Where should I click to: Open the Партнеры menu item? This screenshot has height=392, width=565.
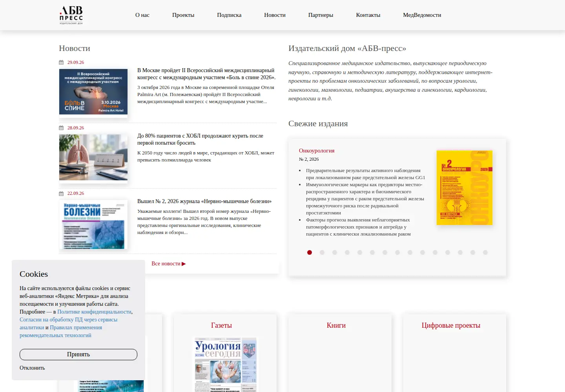tap(321, 15)
